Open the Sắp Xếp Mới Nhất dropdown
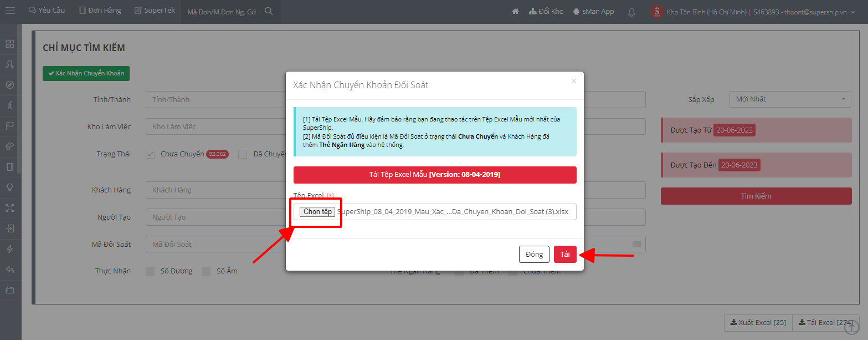The width and height of the screenshot is (868, 340). 790,99
